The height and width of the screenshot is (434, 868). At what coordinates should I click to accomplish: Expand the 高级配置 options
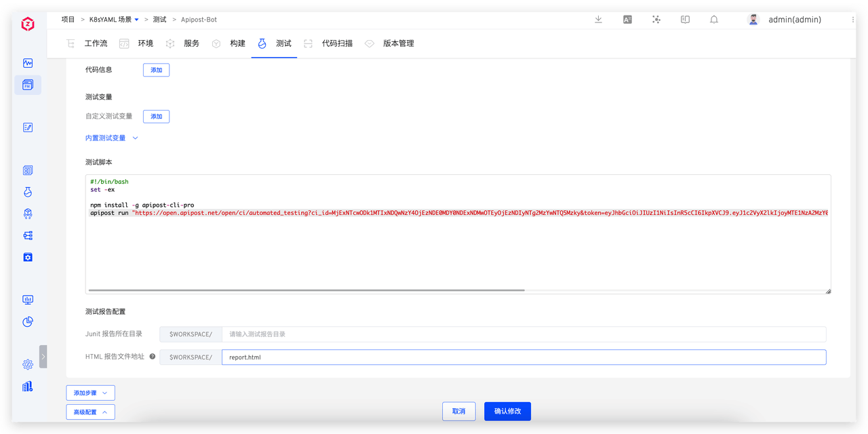[x=90, y=412]
